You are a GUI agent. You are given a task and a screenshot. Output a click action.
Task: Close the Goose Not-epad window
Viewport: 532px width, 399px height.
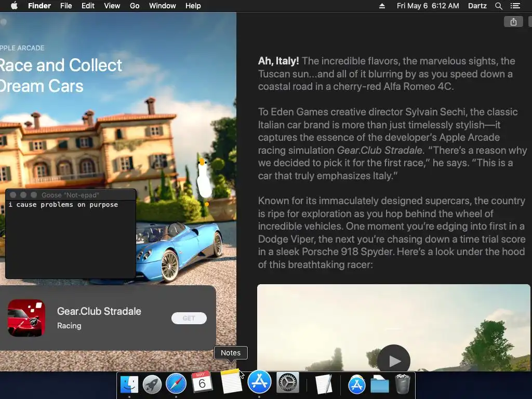pyautogui.click(x=13, y=195)
